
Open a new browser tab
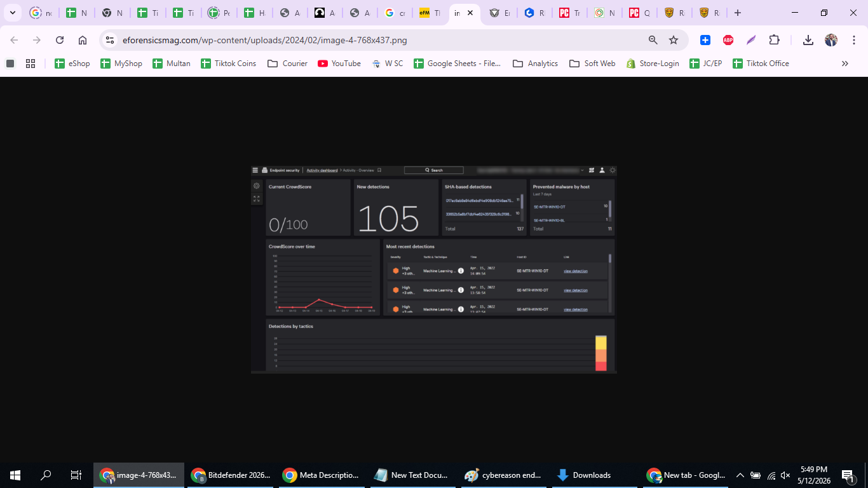tap(737, 13)
